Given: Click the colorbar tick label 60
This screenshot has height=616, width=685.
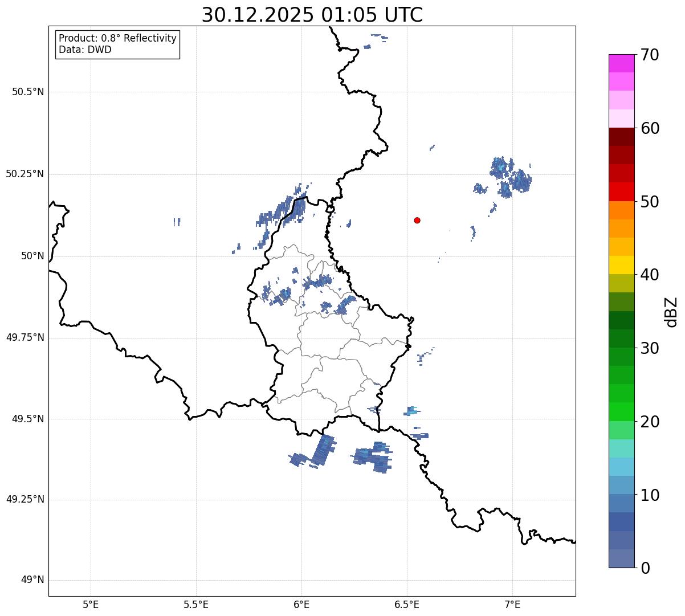Looking at the screenshot, I should coord(650,128).
